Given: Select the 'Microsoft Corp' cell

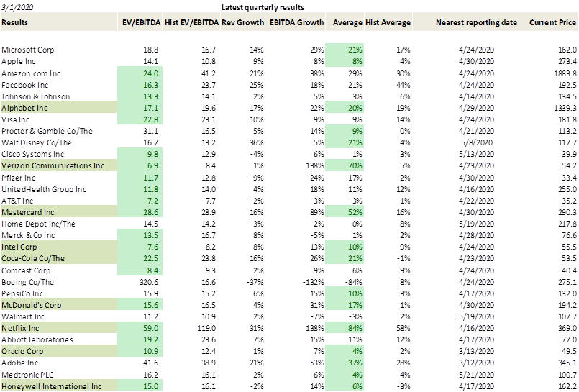Looking at the screenshot, I should [x=28, y=50].
